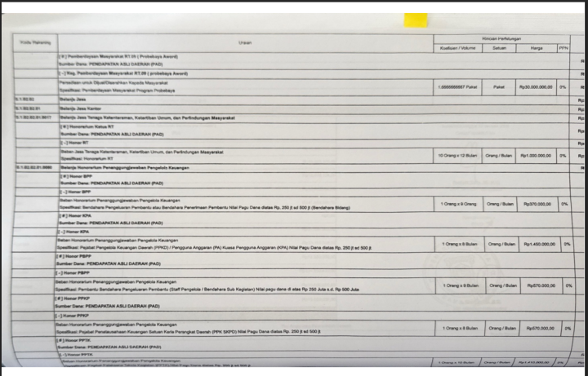Image resolution: width=588 pixels, height=376 pixels.
Task: Click the yellow sticky marker at top
Action: click(416, 19)
